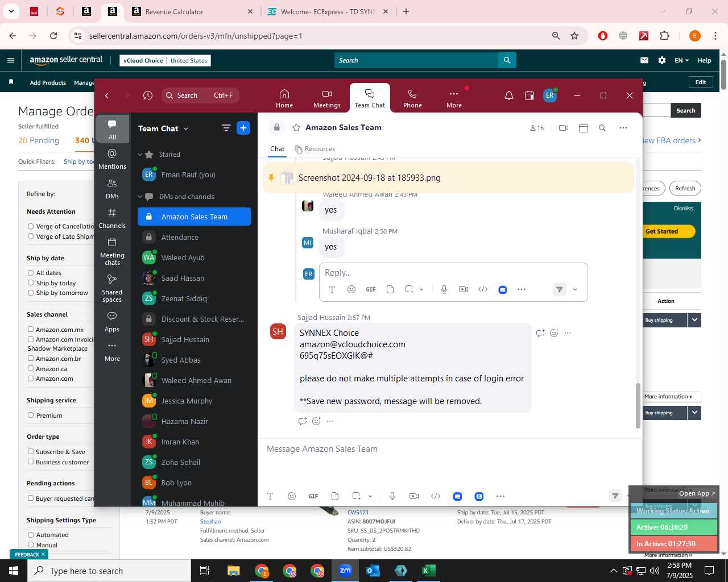Click the Zoom notifications bell icon
Viewport: 728px width, 582px height.
pyautogui.click(x=509, y=95)
